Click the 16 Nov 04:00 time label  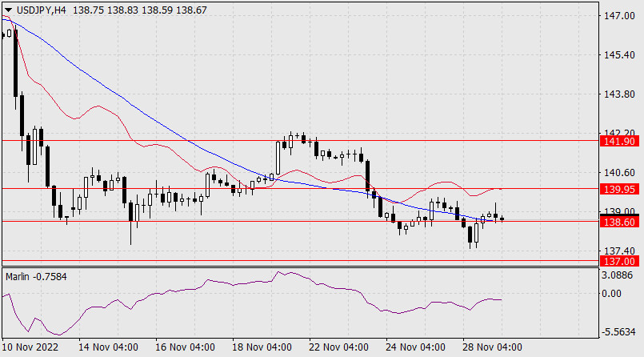tap(185, 347)
